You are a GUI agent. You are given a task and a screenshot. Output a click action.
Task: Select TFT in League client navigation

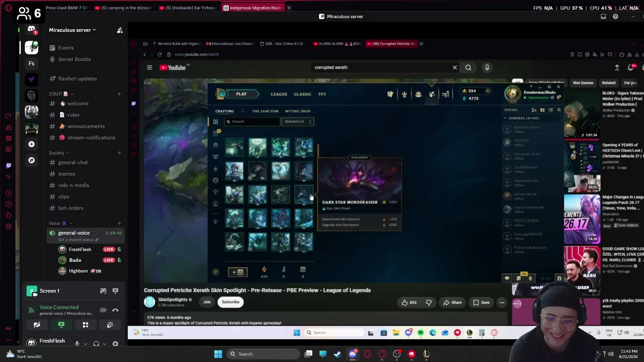click(322, 94)
